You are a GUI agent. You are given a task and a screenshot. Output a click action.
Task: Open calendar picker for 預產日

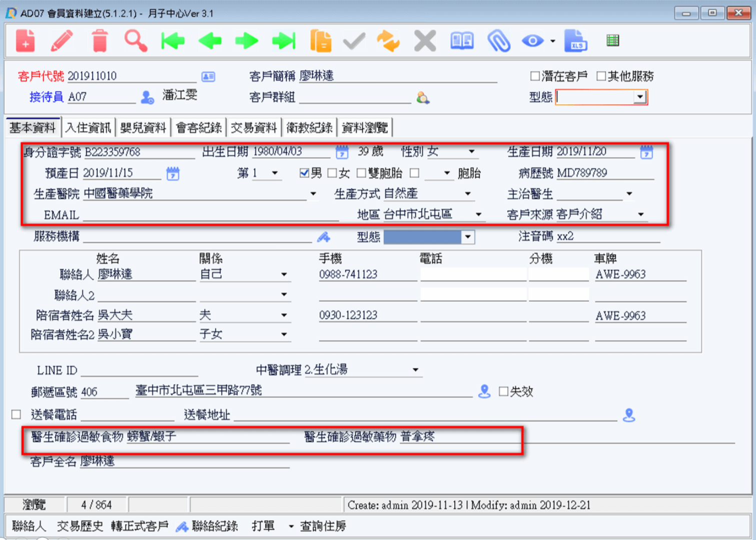(x=173, y=173)
